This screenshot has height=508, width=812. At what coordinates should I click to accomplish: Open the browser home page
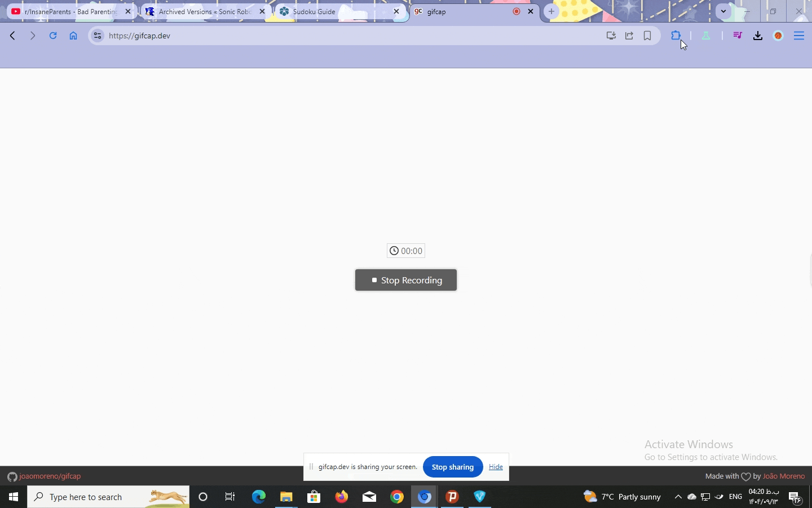pyautogui.click(x=73, y=36)
